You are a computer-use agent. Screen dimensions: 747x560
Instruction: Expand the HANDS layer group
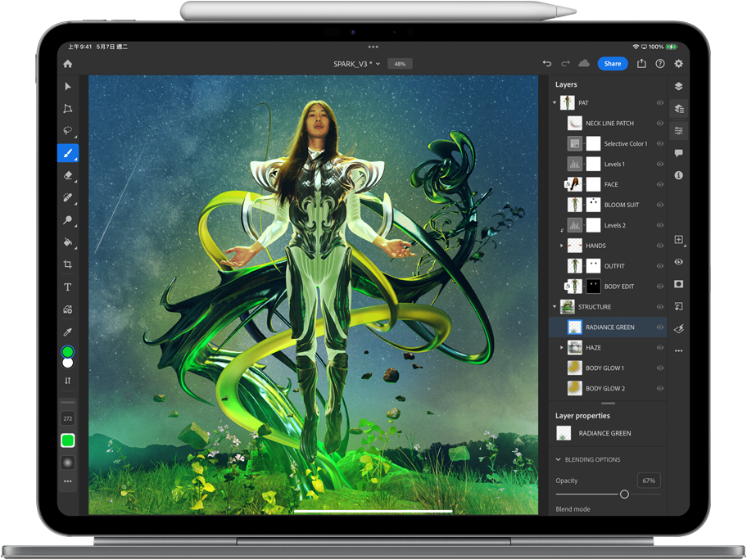(x=562, y=246)
